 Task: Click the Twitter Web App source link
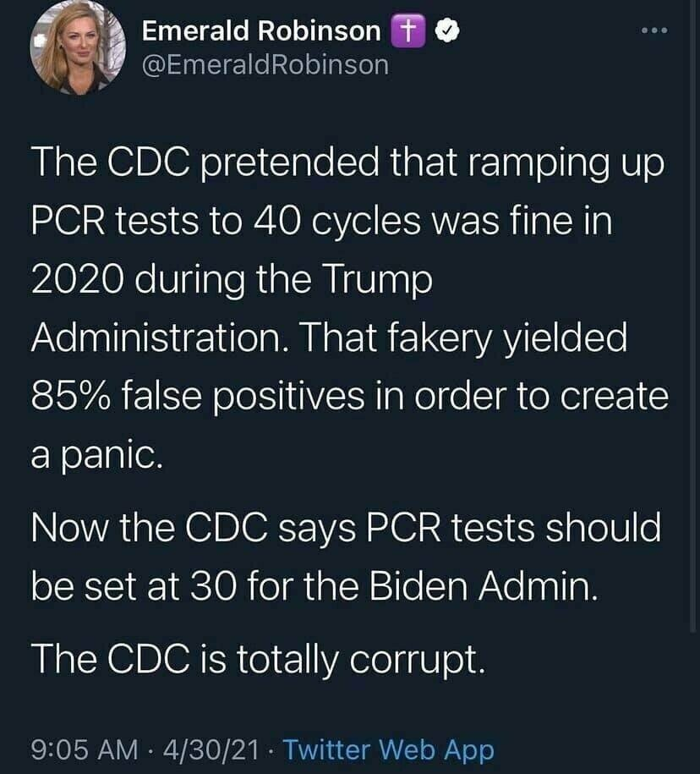coord(388,749)
